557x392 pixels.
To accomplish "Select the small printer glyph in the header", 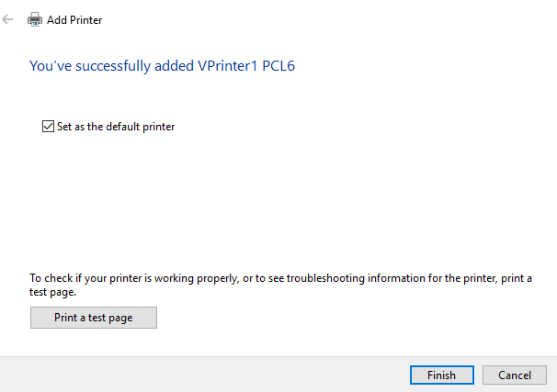I will (35, 19).
